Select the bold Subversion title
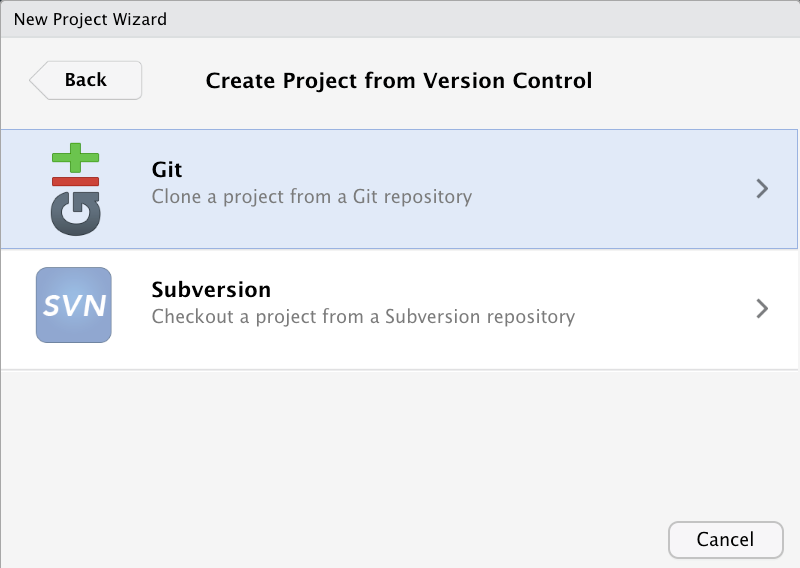 click(211, 289)
